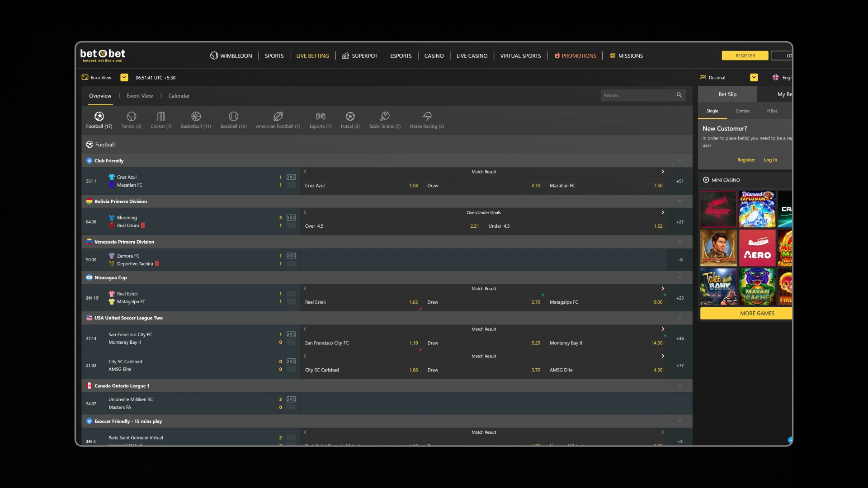
Task: Collapse Venezuela Primera Division section
Action: pyautogui.click(x=679, y=242)
